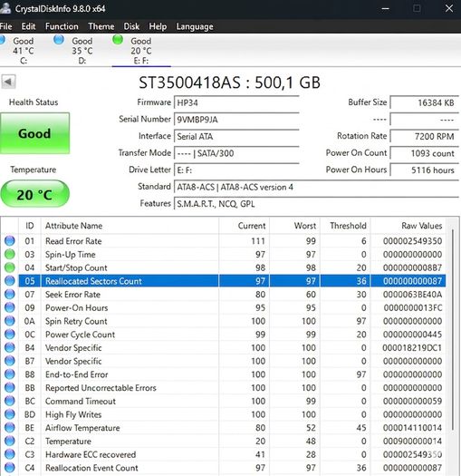Open the Help menu
Viewport: 461px width, 476px height.
(x=158, y=26)
